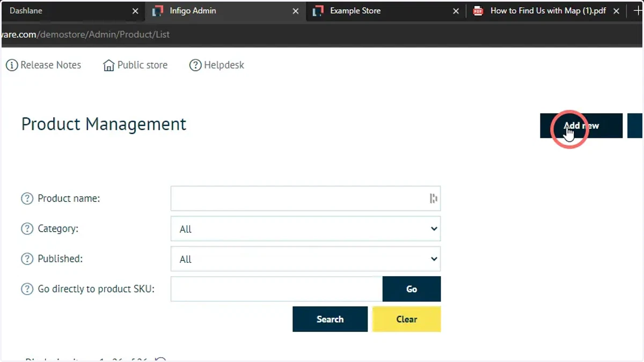Viewport: 644px width, 362px height.
Task: Click the Category label
Action: [x=58, y=228]
